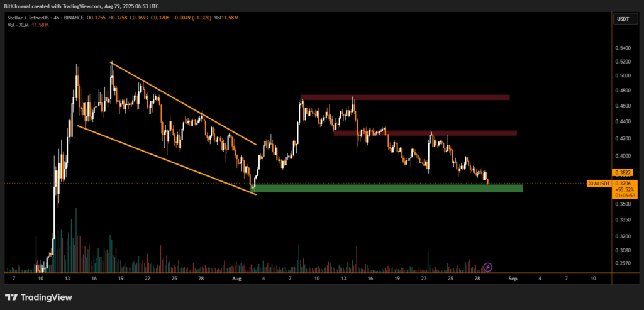Viewport: 644px width, 310px height.
Task: Click the Sep label on time axis
Action: (513, 277)
